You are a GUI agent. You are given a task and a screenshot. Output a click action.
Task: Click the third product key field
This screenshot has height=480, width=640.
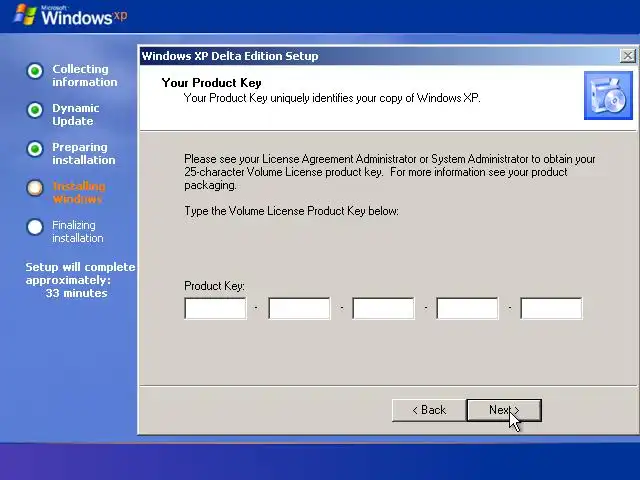tap(383, 308)
